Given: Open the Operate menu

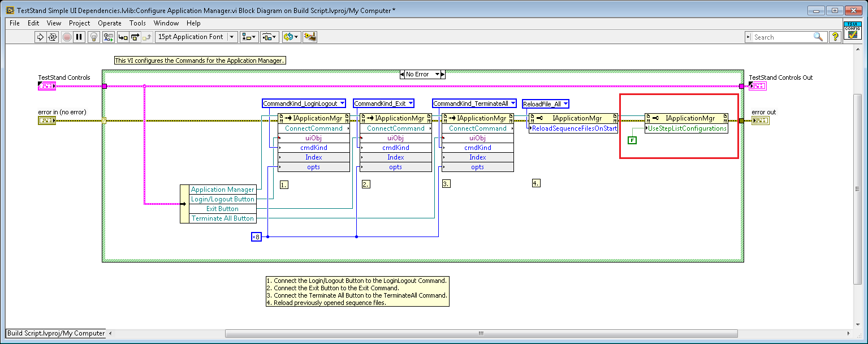Looking at the screenshot, I should 110,23.
